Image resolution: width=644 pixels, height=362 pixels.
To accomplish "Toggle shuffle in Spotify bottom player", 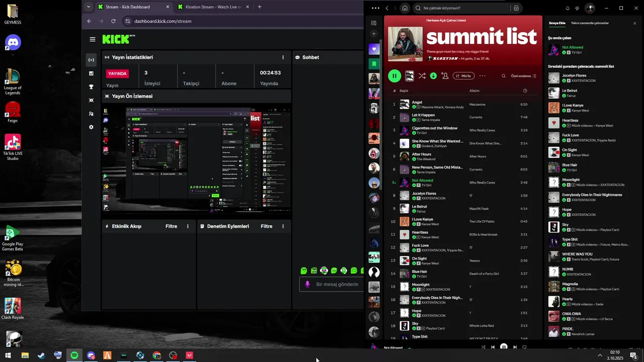I will point(484,347).
